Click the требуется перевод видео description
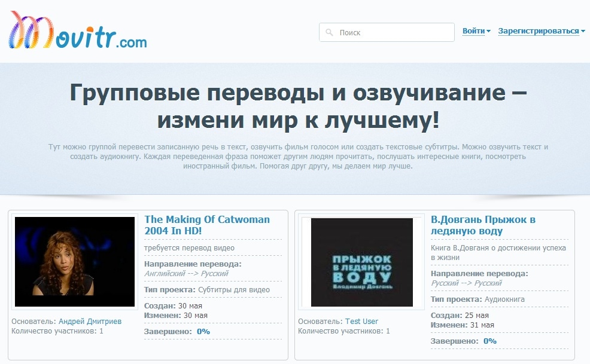This screenshot has width=590, height=364. click(x=189, y=248)
